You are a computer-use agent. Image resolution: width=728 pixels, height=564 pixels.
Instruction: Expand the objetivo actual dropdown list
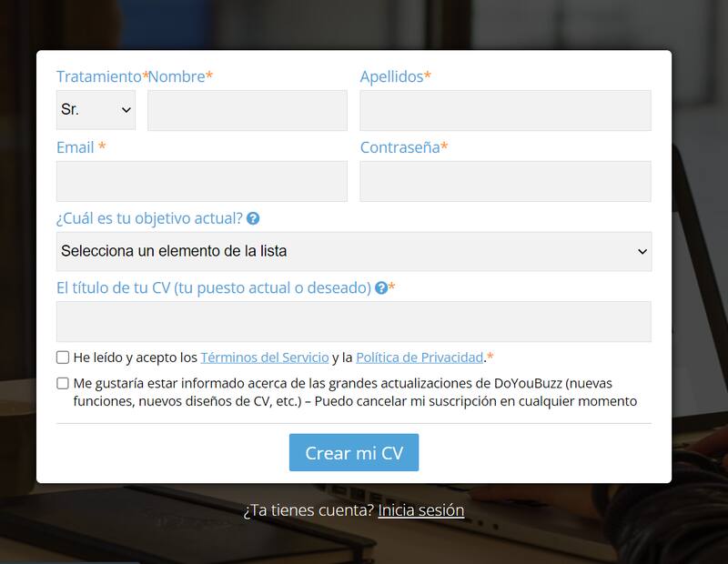tap(355, 249)
